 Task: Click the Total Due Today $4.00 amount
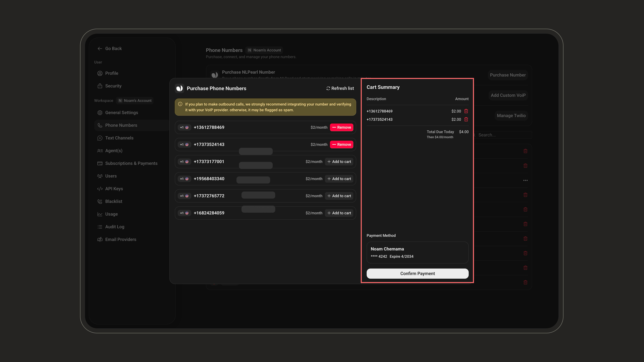(x=464, y=132)
